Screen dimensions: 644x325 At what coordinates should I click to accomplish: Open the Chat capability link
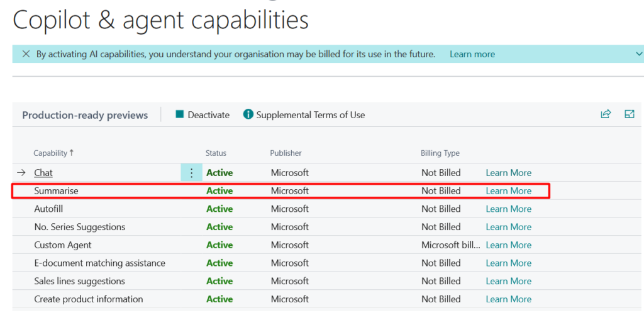(x=43, y=173)
